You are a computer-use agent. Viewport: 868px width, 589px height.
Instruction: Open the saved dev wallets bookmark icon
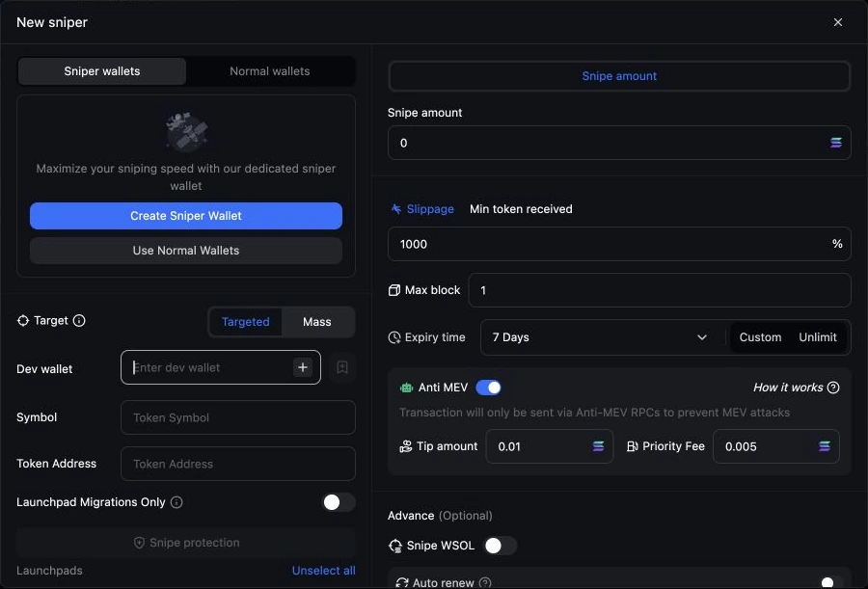pos(342,367)
